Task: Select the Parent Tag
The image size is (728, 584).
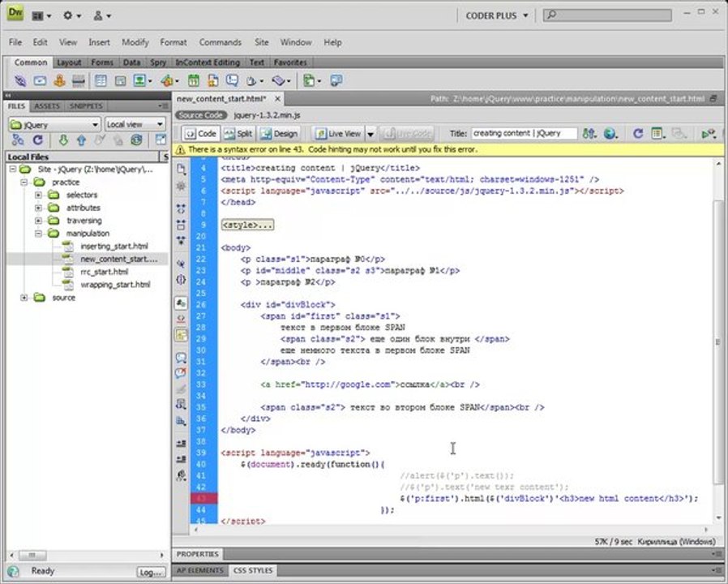Action: pyautogui.click(x=181, y=264)
